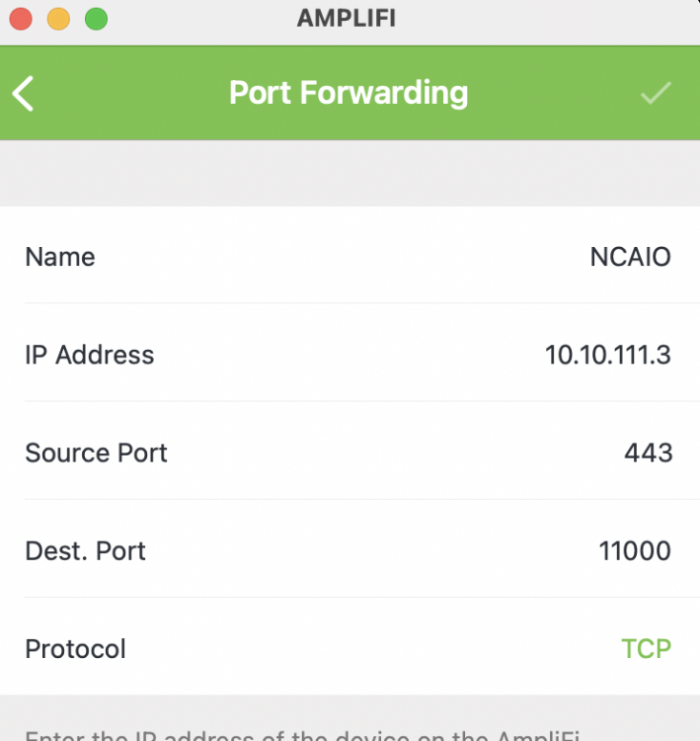This screenshot has height=741, width=700.
Task: Minimize the window using yellow button
Action: click(x=58, y=19)
